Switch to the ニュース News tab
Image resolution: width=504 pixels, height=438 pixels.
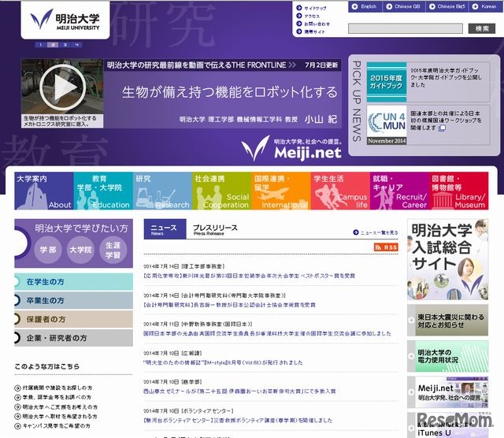165,229
